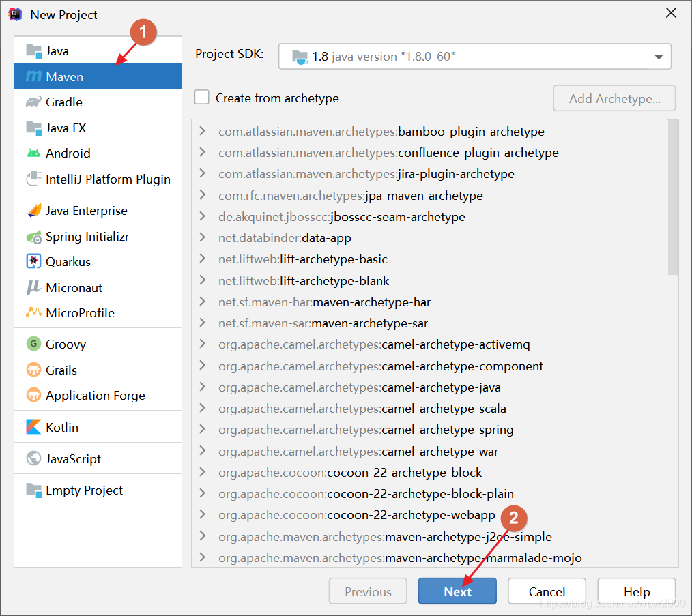Expand camel-archetype-activemq node
This screenshot has height=616, width=692.
202,344
